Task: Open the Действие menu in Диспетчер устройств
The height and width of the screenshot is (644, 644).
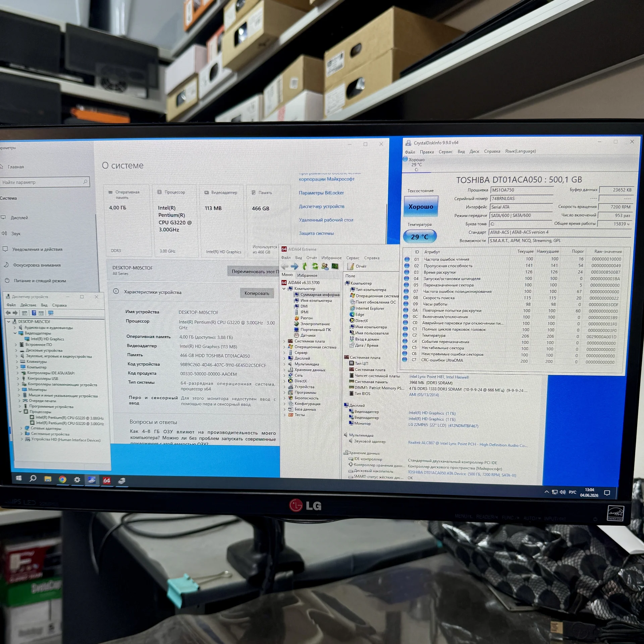Action: pyautogui.click(x=28, y=305)
